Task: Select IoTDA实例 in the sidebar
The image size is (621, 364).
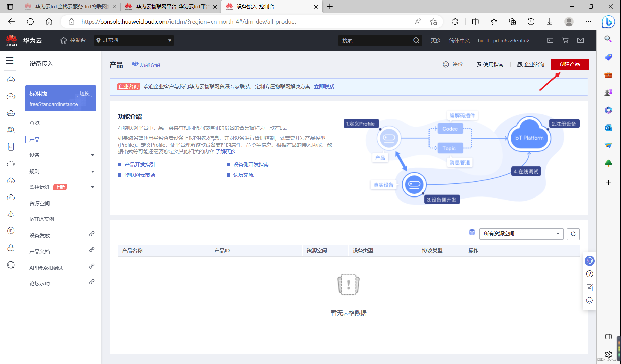Action: [x=41, y=219]
